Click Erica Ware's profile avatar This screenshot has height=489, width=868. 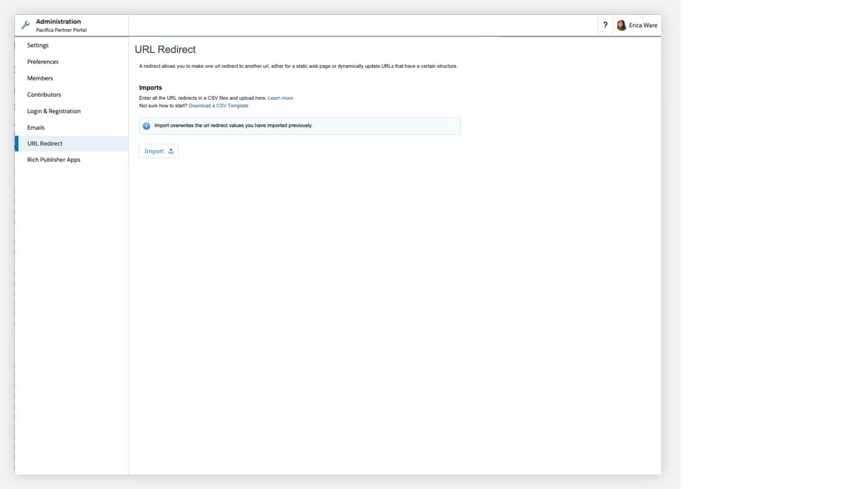pos(621,25)
